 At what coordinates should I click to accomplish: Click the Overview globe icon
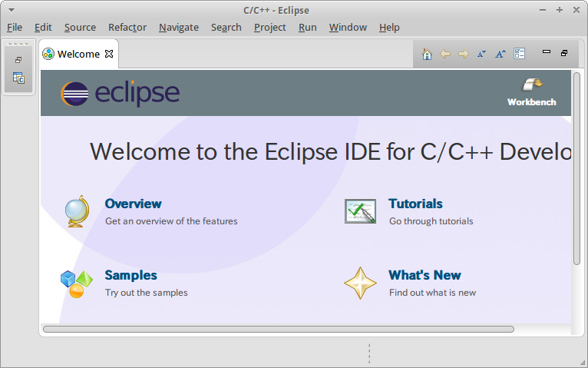pyautogui.click(x=78, y=211)
